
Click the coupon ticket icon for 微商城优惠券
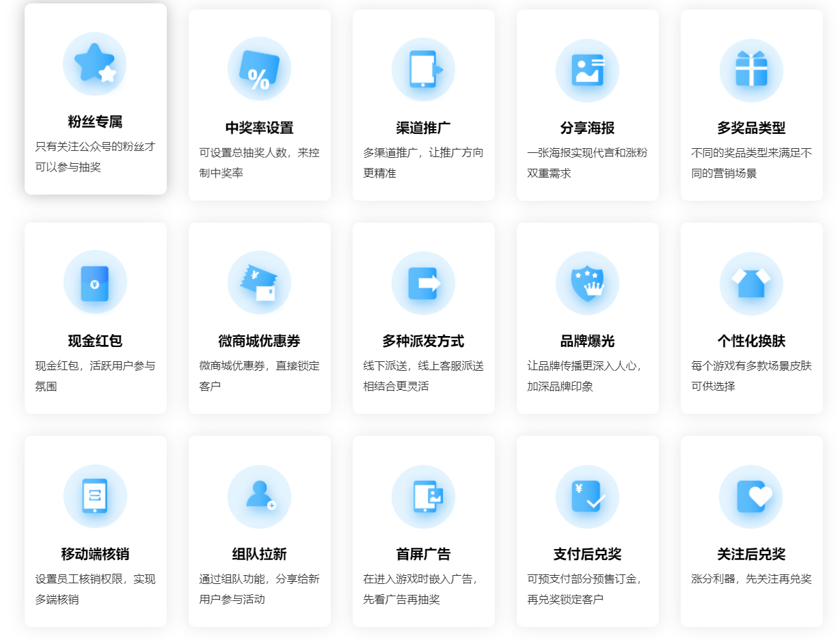coord(259,283)
